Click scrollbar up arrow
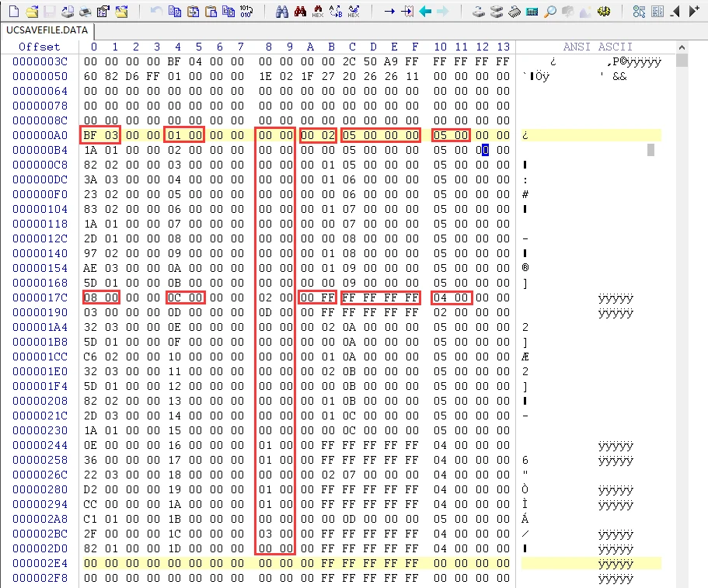The height and width of the screenshot is (588, 708). click(x=682, y=47)
